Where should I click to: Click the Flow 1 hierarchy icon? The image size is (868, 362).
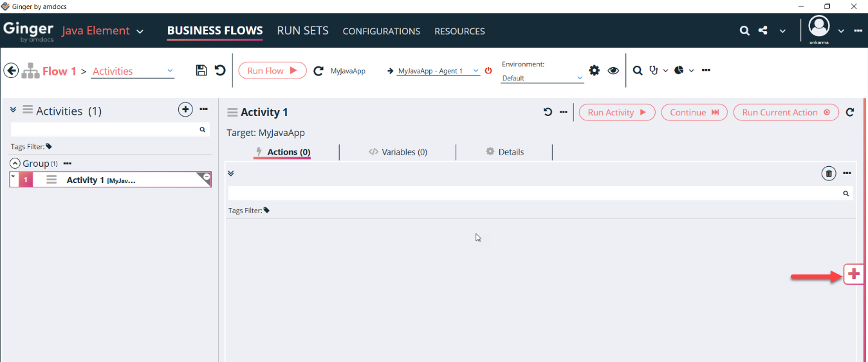tap(30, 71)
